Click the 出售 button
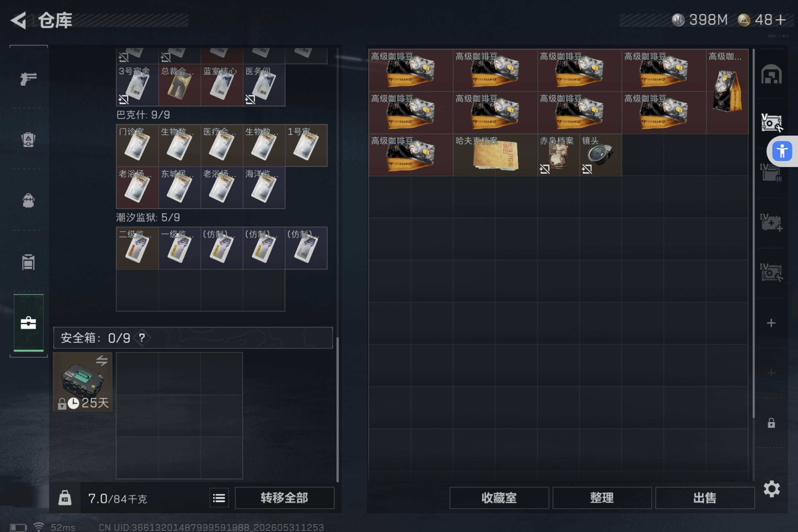 (x=705, y=498)
